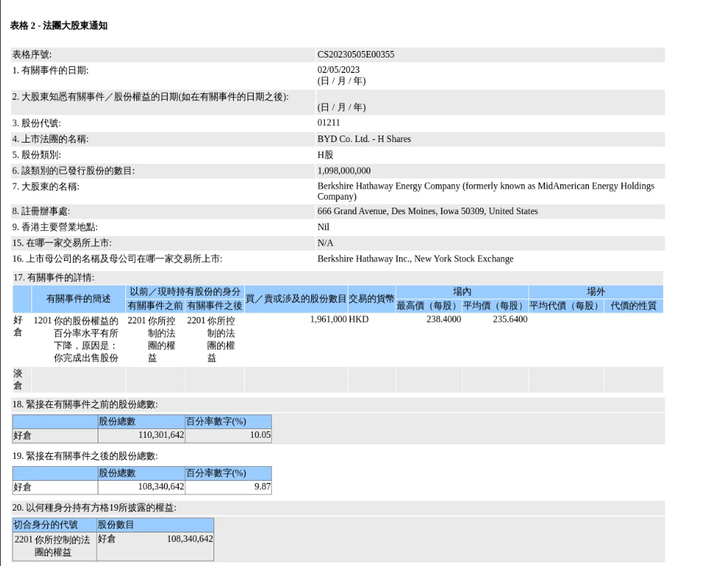This screenshot has height=566, width=728.
Task: Select the highest price 238.4000
Action: point(444,319)
